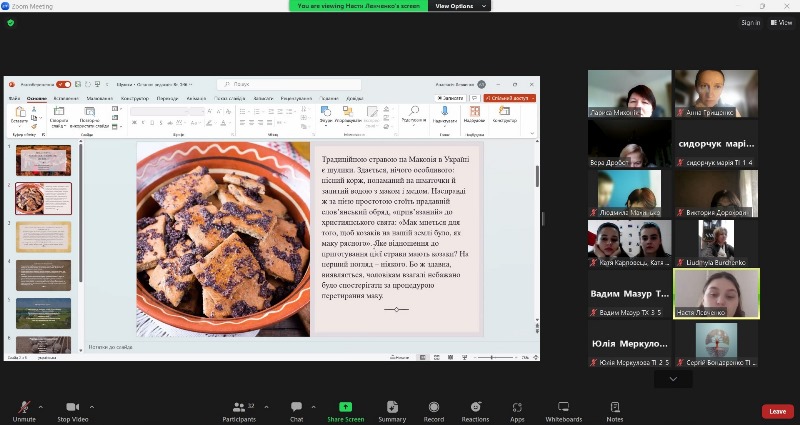Screen dimensions: 800x425
Task: Leave the meeting with the red button
Action: coord(777,411)
